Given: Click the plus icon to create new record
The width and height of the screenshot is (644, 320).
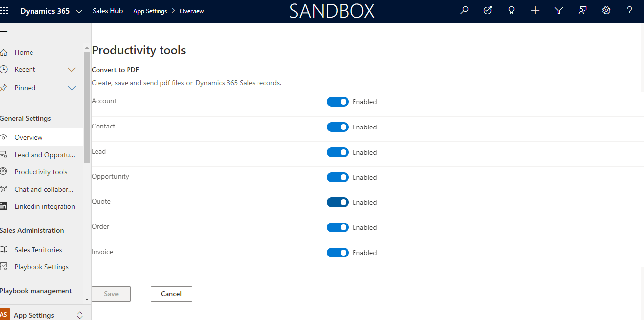Looking at the screenshot, I should click(x=535, y=10).
